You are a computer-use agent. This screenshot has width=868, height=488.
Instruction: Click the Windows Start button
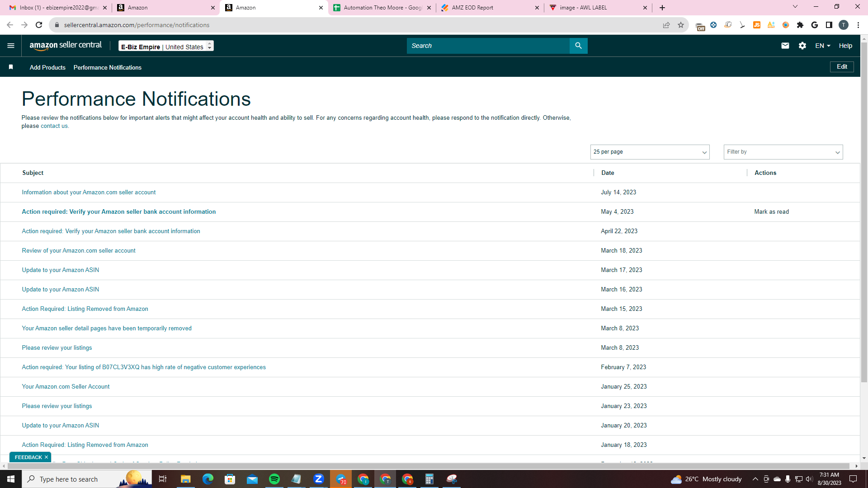(11, 479)
